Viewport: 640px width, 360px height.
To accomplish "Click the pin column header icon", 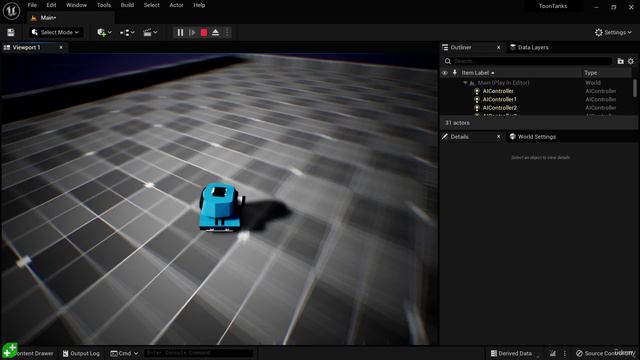I will (x=454, y=73).
